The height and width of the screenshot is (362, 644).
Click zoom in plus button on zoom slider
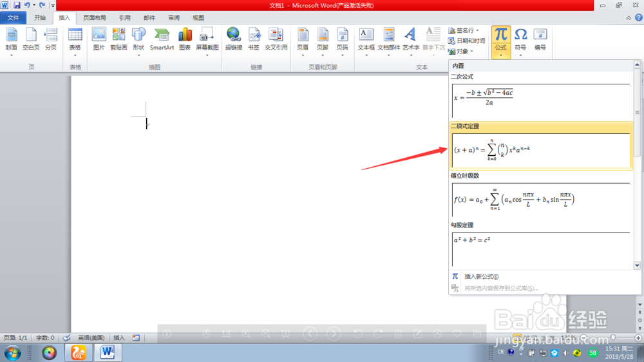[x=638, y=338]
